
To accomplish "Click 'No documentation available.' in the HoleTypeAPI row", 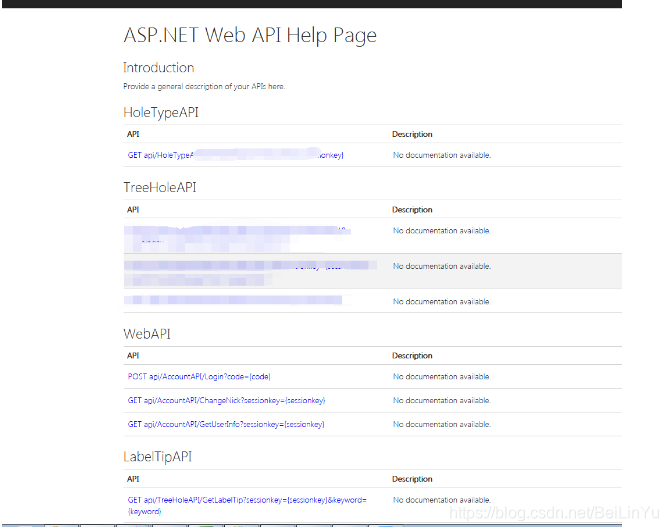I will [x=442, y=155].
